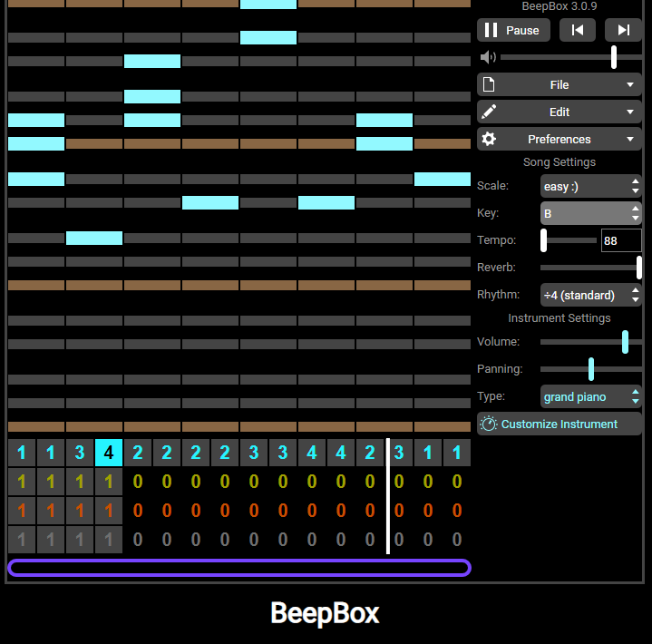This screenshot has height=644, width=652.
Task: Pause the song playback
Action: [x=512, y=30]
